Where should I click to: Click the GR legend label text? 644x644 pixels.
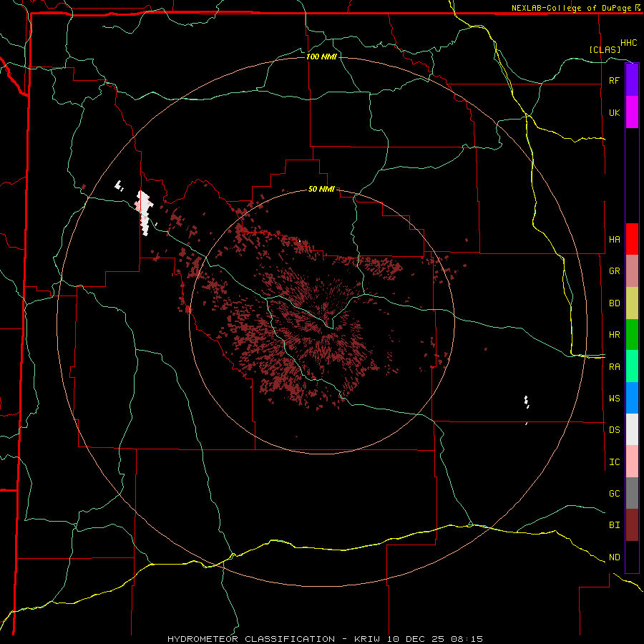tap(614, 271)
